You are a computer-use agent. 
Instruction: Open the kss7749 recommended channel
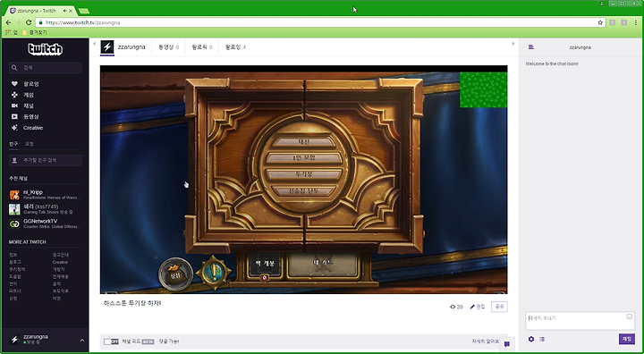pyautogui.click(x=45, y=209)
